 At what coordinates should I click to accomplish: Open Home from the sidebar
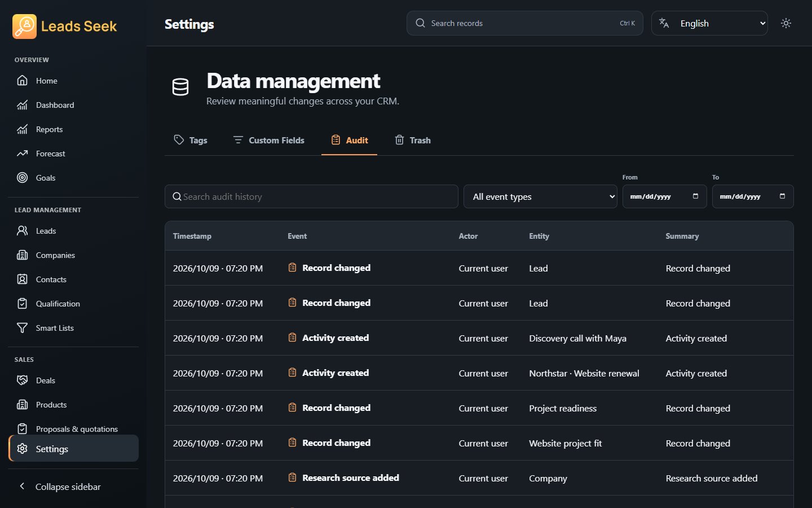[73, 81]
